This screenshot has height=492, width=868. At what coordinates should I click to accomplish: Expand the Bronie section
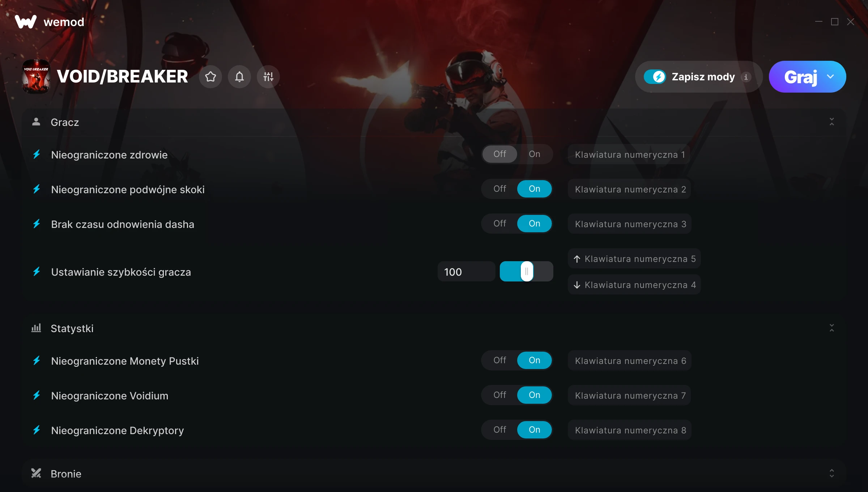pyautogui.click(x=832, y=473)
